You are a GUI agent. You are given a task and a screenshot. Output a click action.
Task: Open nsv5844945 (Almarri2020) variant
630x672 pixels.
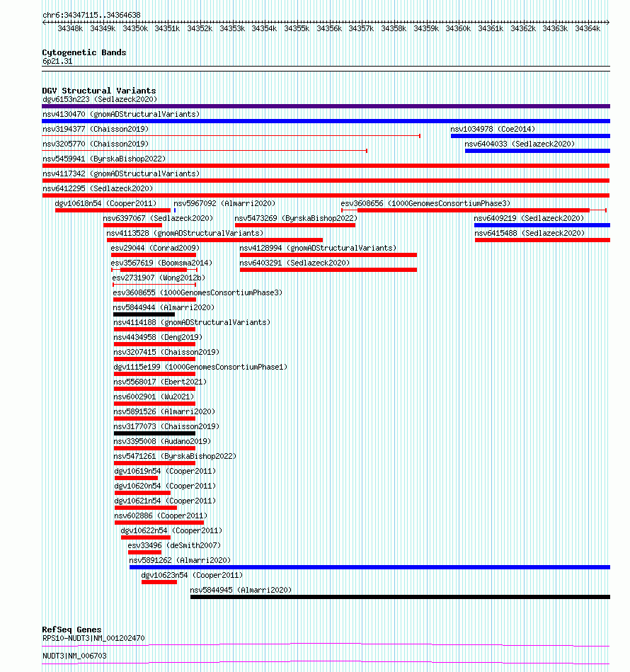241,590
